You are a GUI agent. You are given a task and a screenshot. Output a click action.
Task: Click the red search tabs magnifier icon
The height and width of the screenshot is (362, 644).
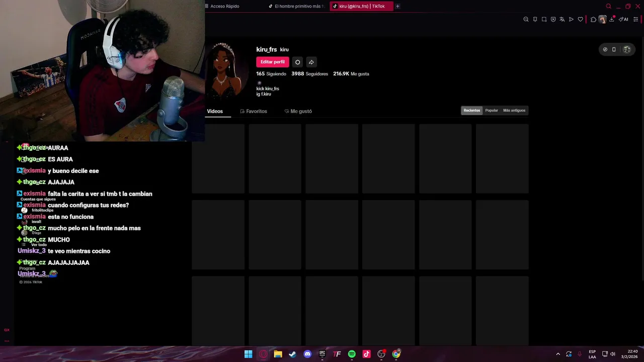pyautogui.click(x=608, y=7)
